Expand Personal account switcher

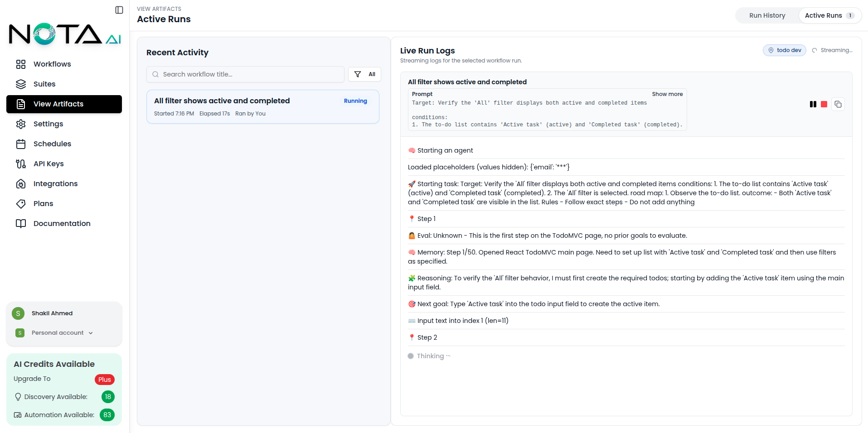point(62,333)
